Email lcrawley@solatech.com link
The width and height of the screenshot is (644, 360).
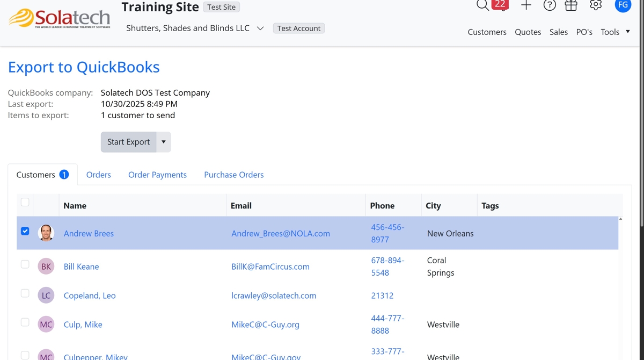(274, 296)
